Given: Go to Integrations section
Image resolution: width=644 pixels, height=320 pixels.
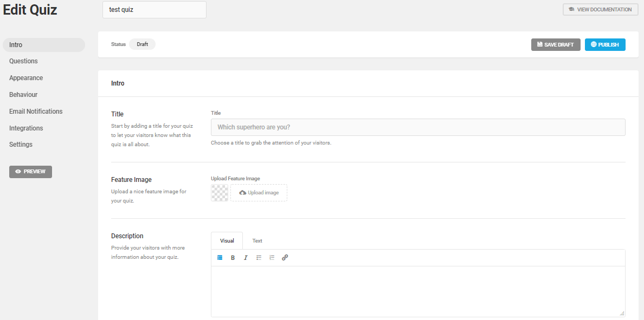Looking at the screenshot, I should click(x=26, y=128).
